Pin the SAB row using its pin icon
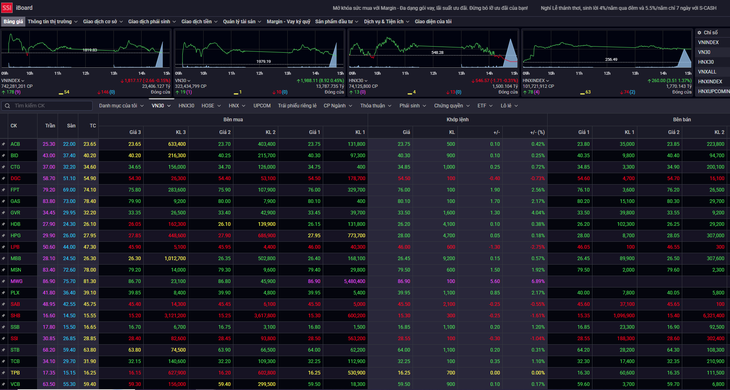 coord(4,304)
